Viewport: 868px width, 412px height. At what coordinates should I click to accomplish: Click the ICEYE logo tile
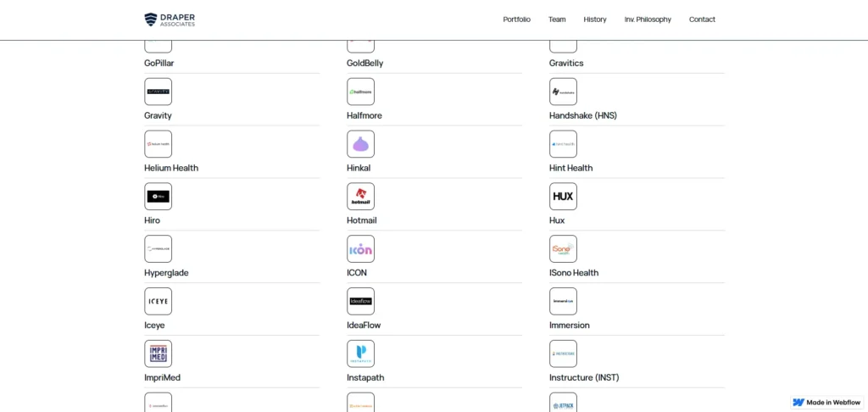[x=159, y=301]
